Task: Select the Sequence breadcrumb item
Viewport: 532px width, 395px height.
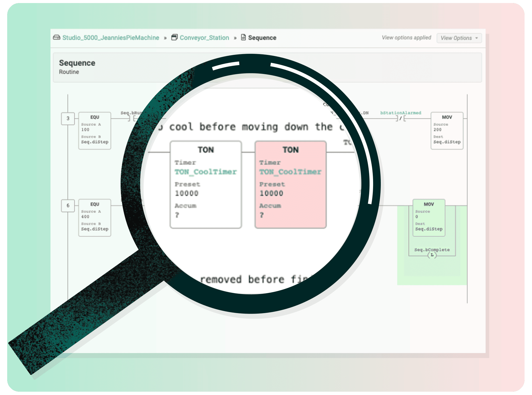Action: point(262,38)
